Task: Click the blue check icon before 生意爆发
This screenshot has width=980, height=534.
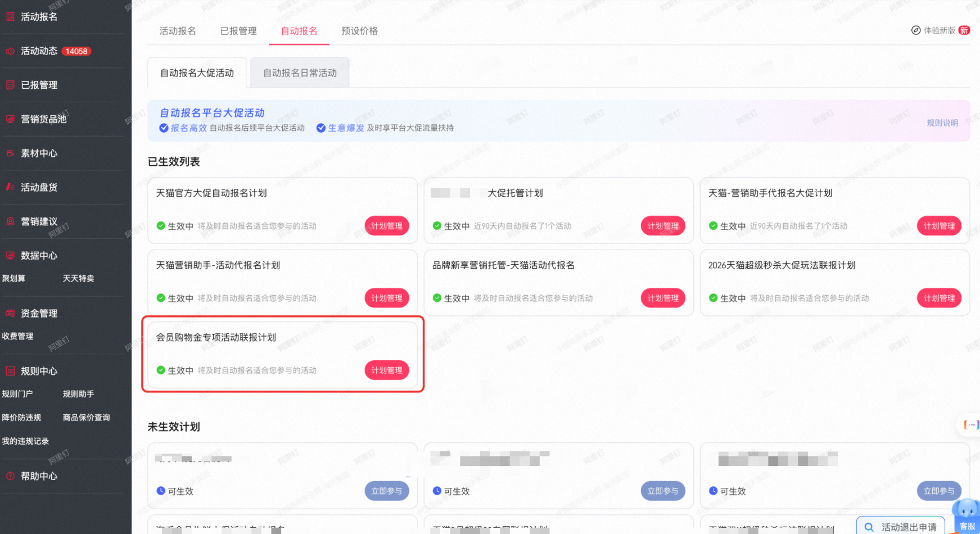Action: 321,128
